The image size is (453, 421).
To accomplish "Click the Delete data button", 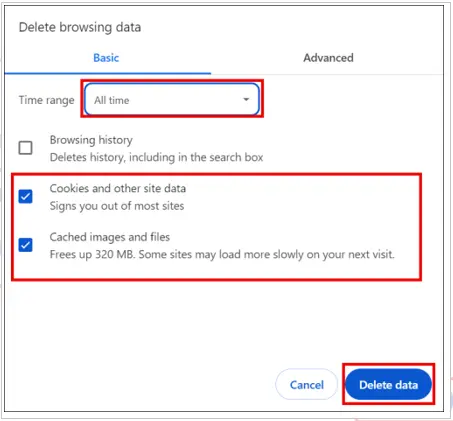I will click(388, 385).
